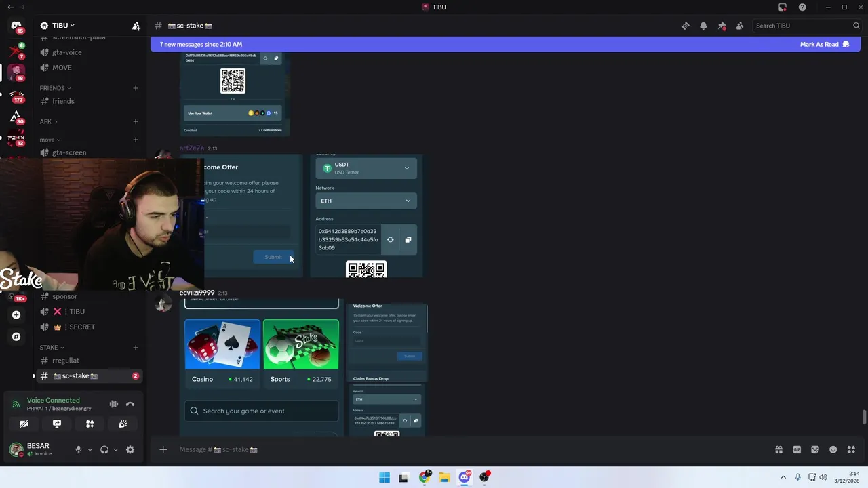Open the Threads icon in channel header
Image resolution: width=868 pixels, height=488 pixels.
pyautogui.click(x=685, y=26)
